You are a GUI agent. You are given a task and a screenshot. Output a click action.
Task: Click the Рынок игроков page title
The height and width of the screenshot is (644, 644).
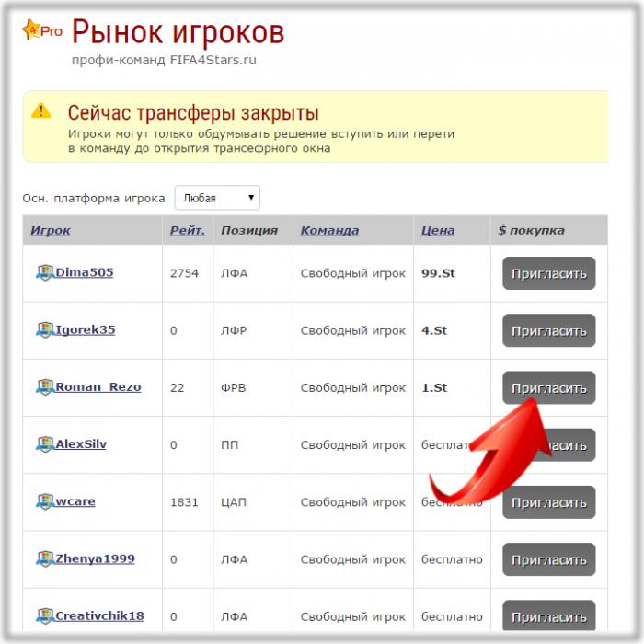178,32
